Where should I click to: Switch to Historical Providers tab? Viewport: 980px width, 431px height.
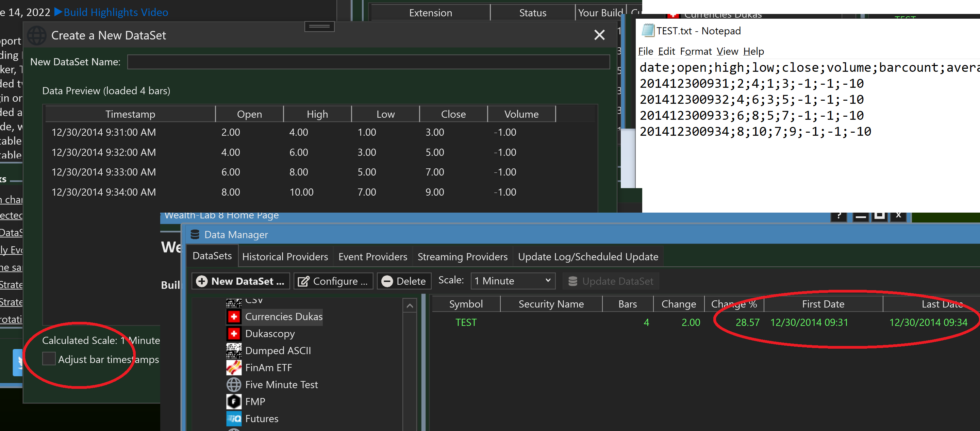(285, 257)
